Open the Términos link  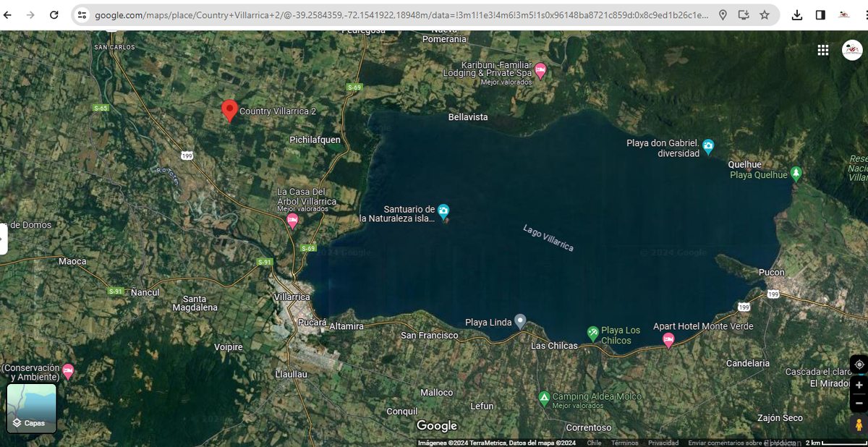pyautogui.click(x=624, y=443)
